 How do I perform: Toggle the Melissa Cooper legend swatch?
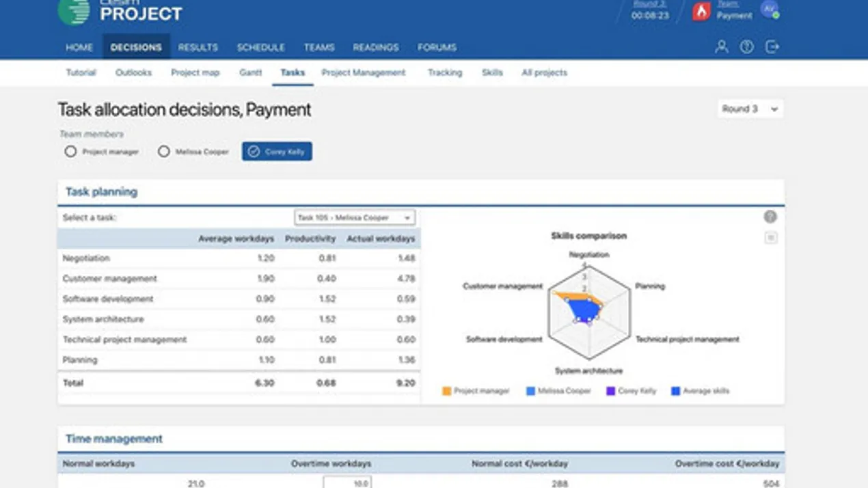click(531, 391)
